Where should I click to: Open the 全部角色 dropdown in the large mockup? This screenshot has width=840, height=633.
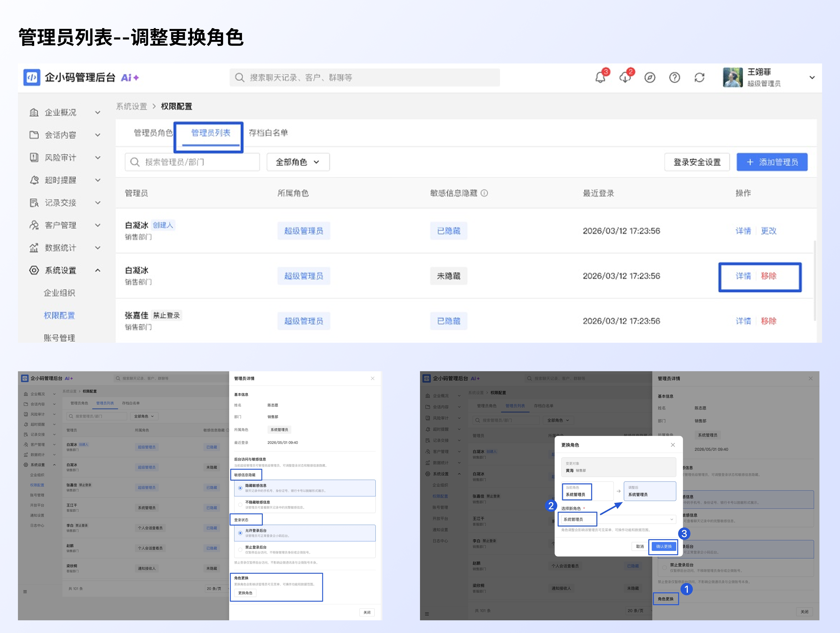[298, 162]
